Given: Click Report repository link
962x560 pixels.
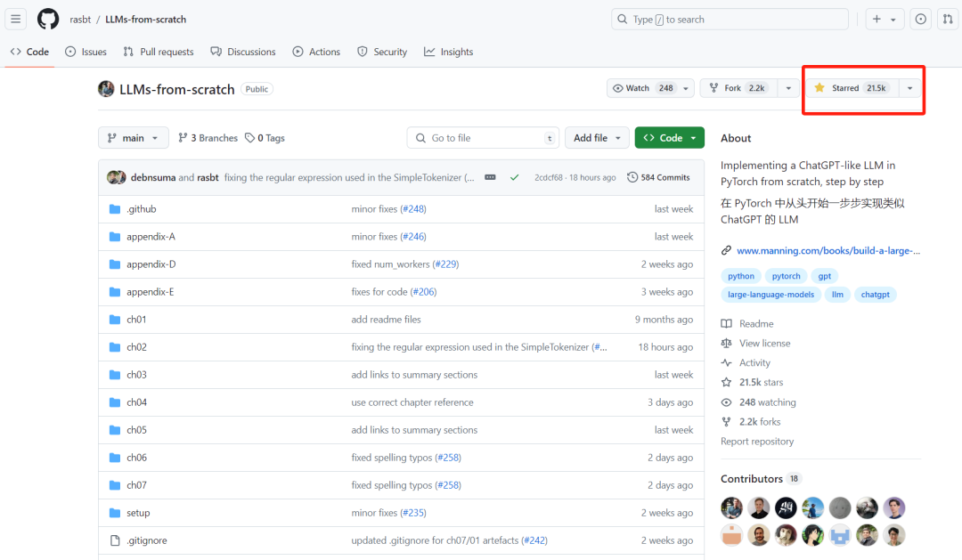Looking at the screenshot, I should click(757, 442).
